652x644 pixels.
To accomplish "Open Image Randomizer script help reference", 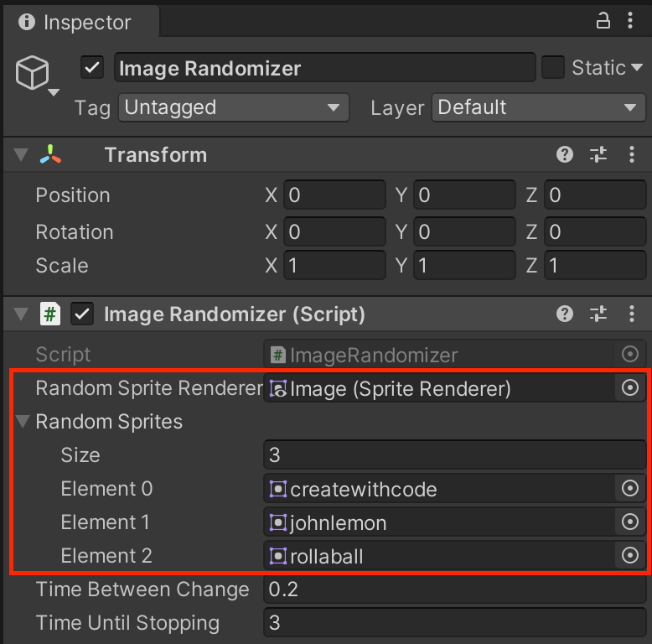I will pos(565,314).
